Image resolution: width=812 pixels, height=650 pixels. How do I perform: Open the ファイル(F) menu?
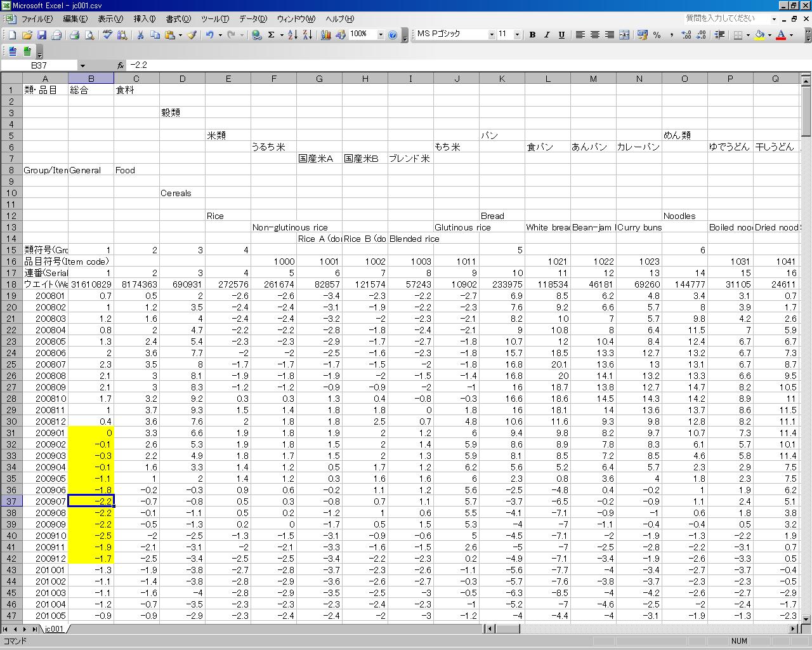point(37,19)
